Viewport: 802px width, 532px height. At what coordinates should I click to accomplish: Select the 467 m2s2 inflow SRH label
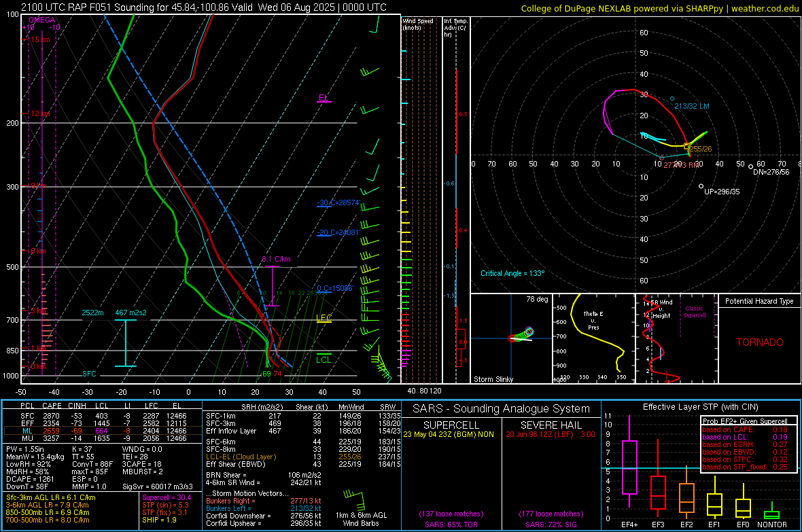130,313
